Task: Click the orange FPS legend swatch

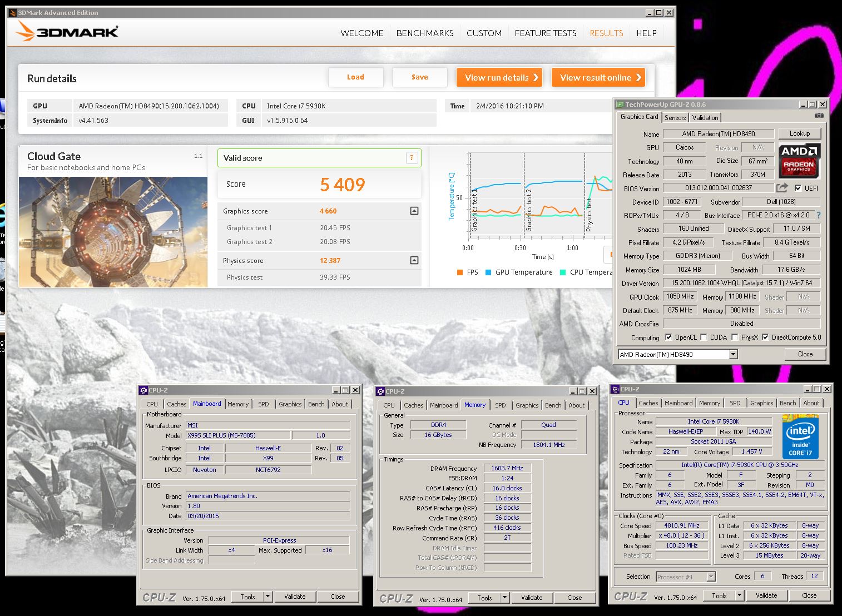Action: 460,272
